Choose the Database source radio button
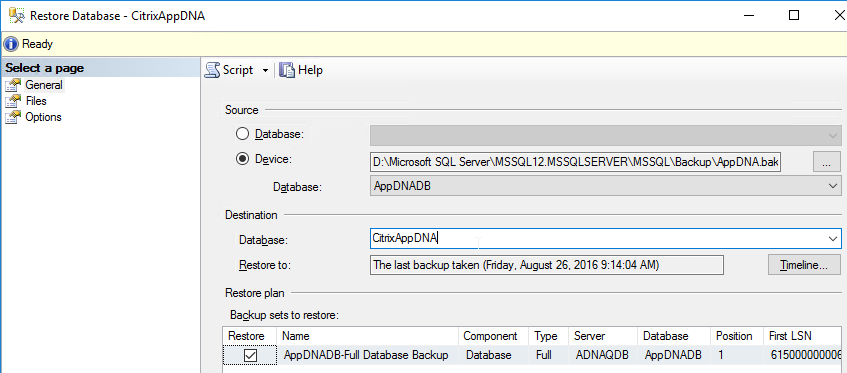The height and width of the screenshot is (373, 847). 243,134
